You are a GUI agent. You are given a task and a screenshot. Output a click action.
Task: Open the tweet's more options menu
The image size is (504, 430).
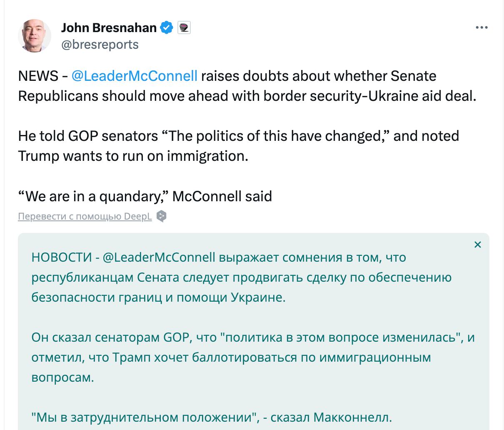(x=482, y=27)
